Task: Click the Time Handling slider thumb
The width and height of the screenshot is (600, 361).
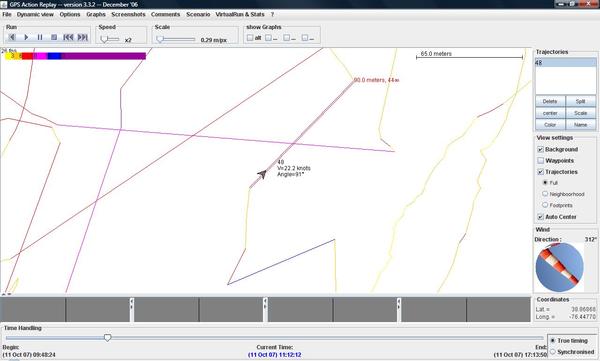Action: (x=108, y=338)
